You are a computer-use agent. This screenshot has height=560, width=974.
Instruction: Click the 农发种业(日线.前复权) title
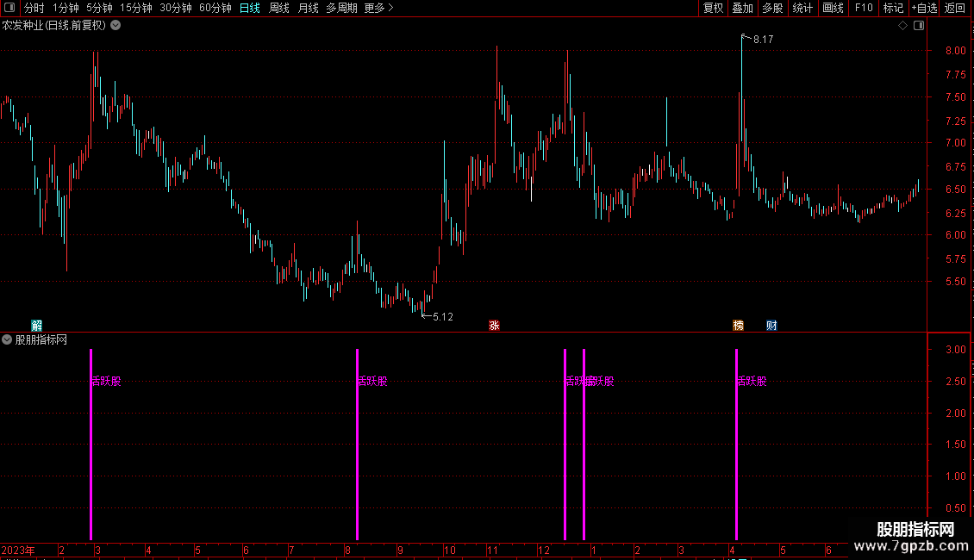pos(54,26)
